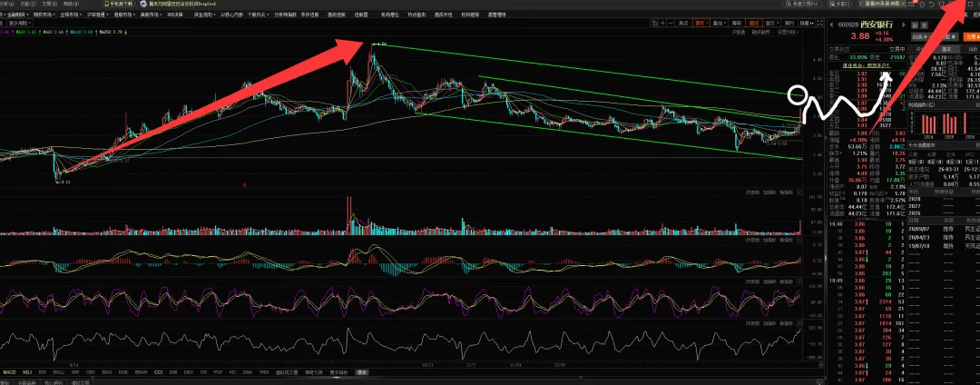980x385 pixels.
Task: Choose the PSY indicator
Action: tap(218, 372)
